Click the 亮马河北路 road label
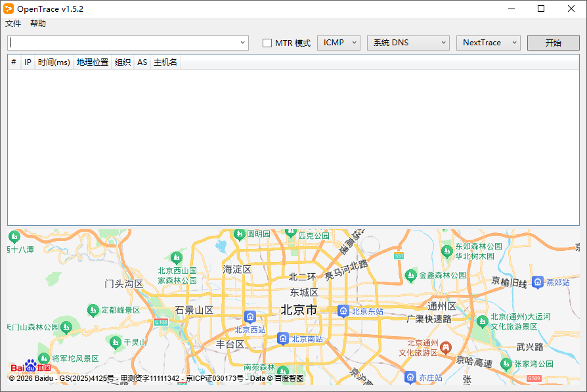587x392 pixels. (346, 271)
